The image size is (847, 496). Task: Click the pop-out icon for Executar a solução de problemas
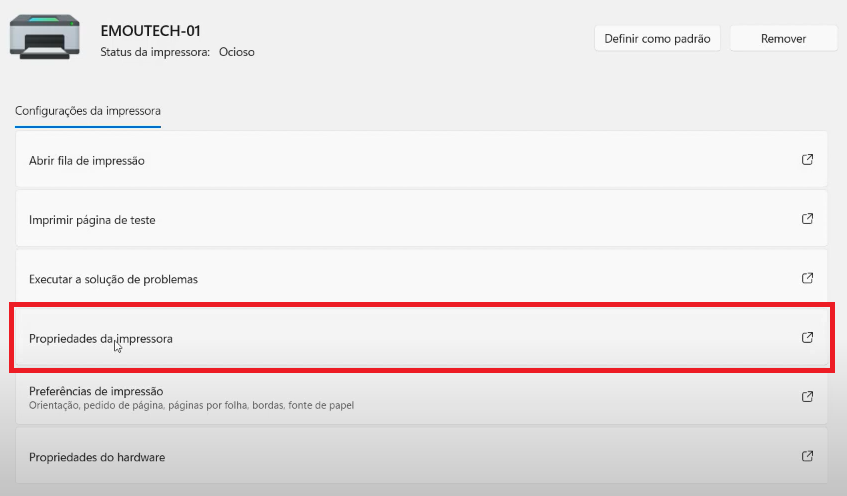pyautogui.click(x=807, y=278)
